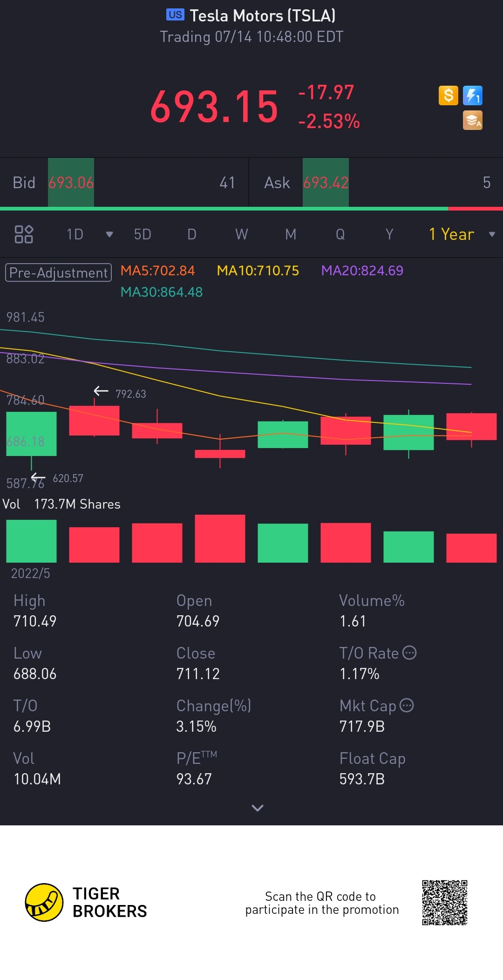503x980 pixels.
Task: Tap the T/O Rate value 1.17%
Action: pos(360,674)
